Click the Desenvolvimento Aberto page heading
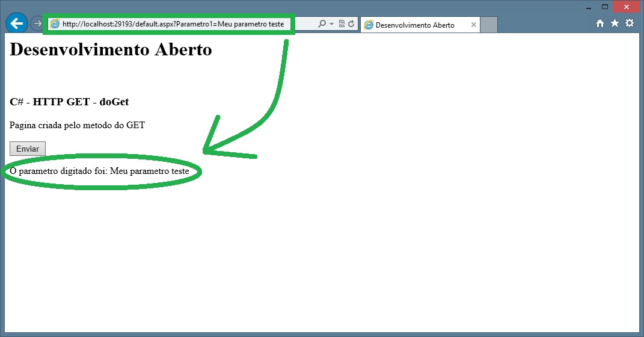644x337 pixels. click(x=111, y=49)
